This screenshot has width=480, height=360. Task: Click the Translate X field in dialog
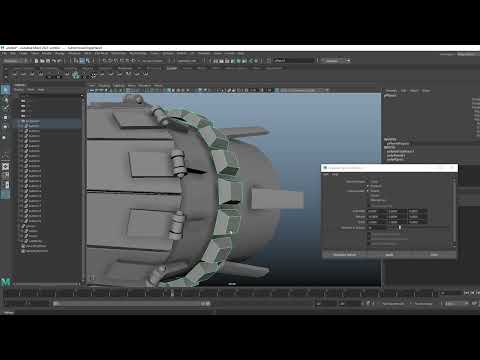(x=376, y=211)
